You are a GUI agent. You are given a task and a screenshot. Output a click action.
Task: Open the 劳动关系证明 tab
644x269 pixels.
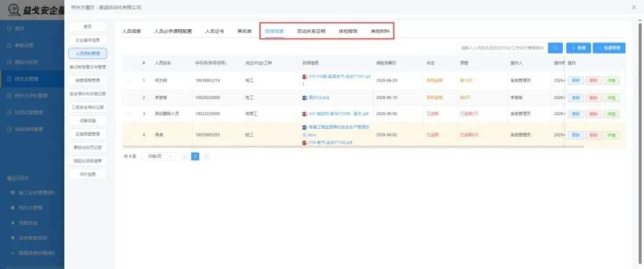coord(311,31)
